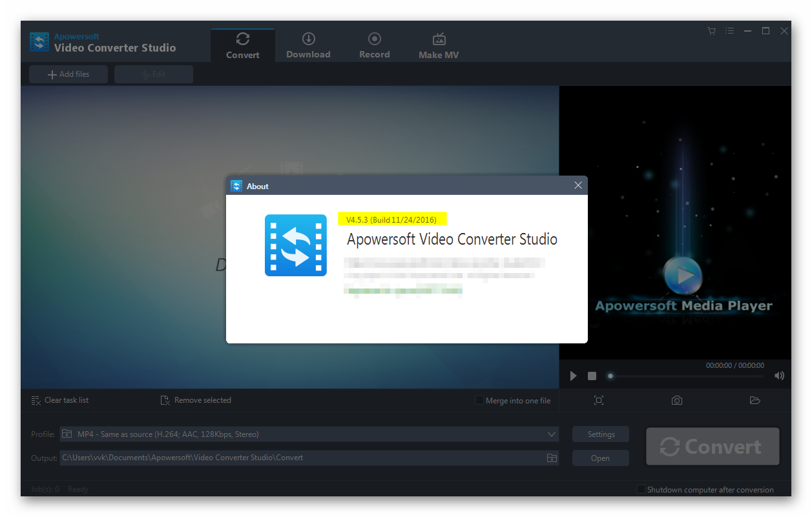Select the Make MV tab
The width and height of the screenshot is (812, 517).
coord(439,45)
